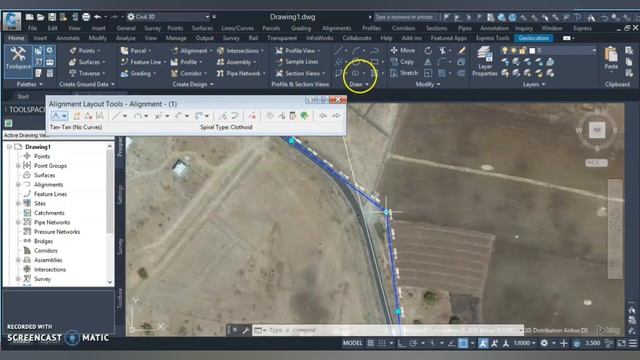Image resolution: width=640 pixels, height=360 pixels.
Task: Toggle layer lock icon in Layers dropdown
Action: 522,51
